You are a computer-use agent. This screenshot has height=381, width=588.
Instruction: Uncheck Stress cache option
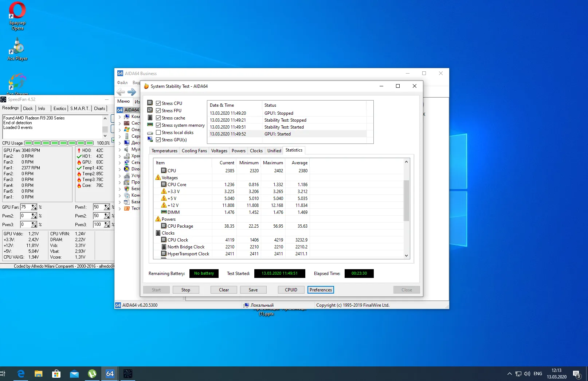pyautogui.click(x=158, y=118)
